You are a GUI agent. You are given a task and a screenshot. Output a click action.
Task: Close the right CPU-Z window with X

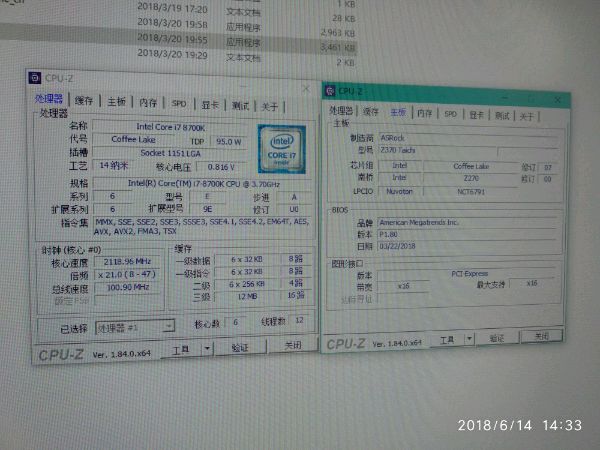[x=558, y=100]
